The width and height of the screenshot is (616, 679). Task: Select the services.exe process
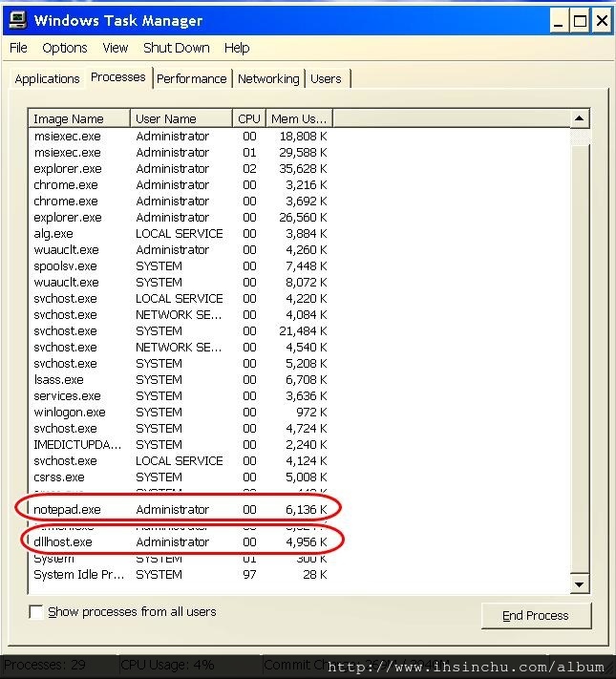point(181,395)
